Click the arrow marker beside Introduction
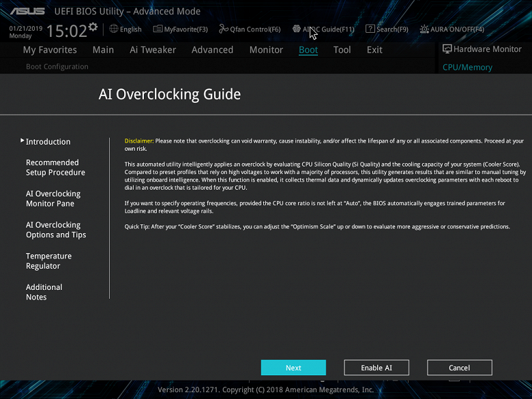This screenshot has width=532, height=399. [x=23, y=140]
